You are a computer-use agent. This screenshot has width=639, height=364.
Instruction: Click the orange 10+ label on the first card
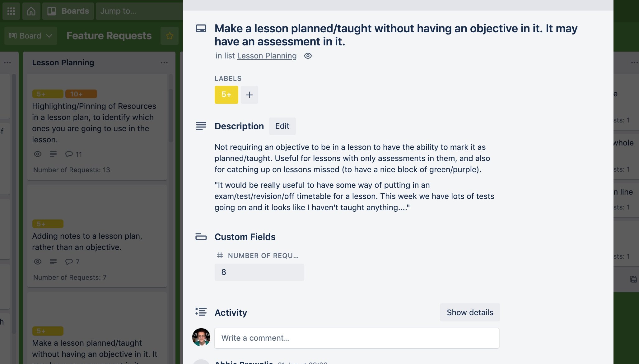point(81,94)
